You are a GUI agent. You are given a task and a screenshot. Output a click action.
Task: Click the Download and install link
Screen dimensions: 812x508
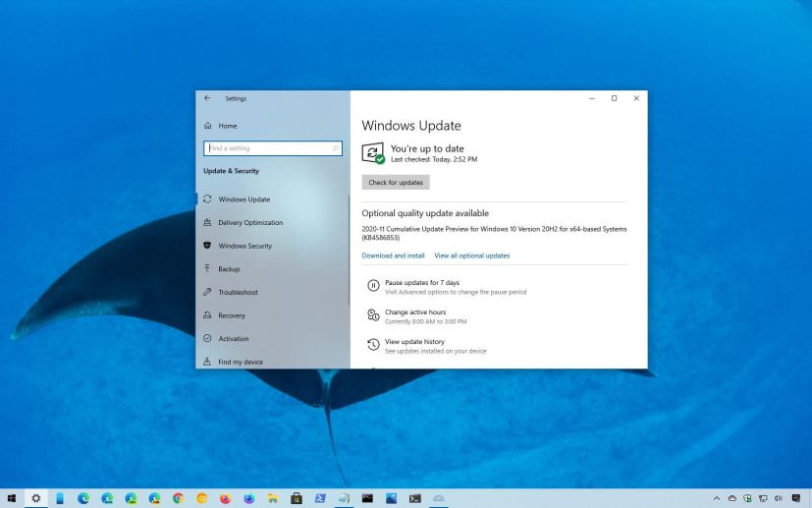pos(393,255)
